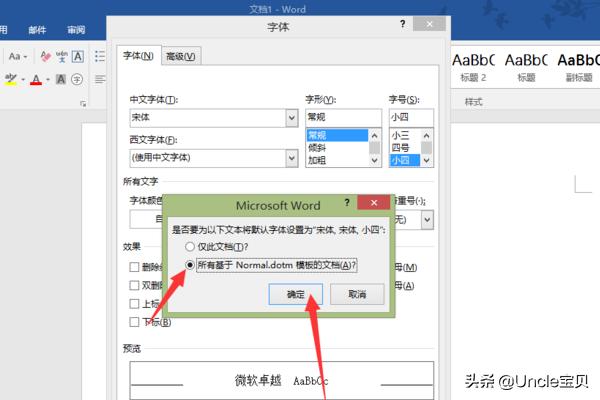Screen dimensions: 600x400
Task: Click the 确定 button
Action: click(296, 295)
